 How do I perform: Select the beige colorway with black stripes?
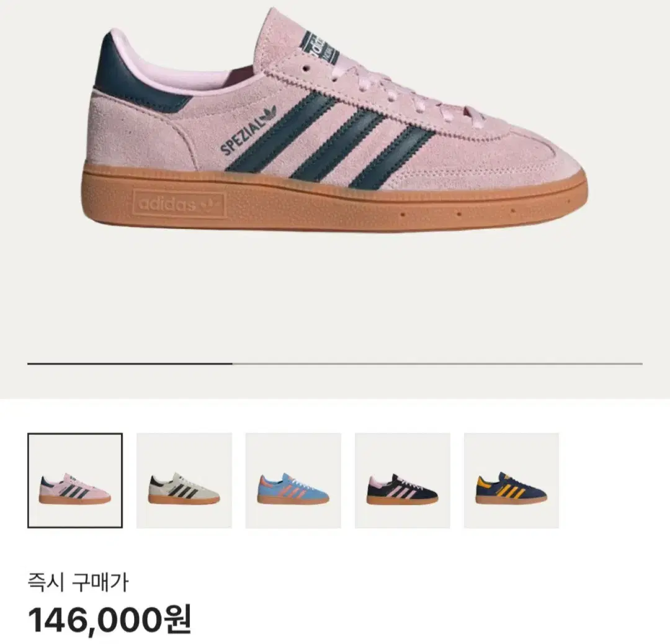[184, 480]
